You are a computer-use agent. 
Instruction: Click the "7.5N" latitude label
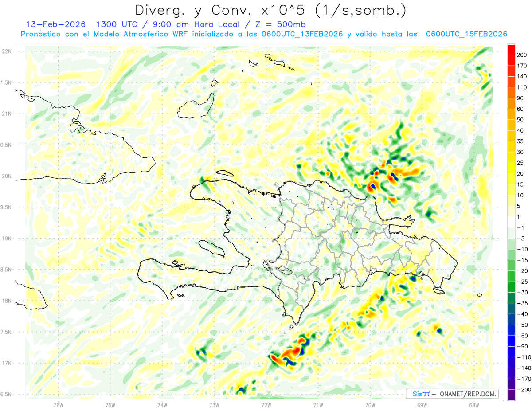[x=6, y=332]
